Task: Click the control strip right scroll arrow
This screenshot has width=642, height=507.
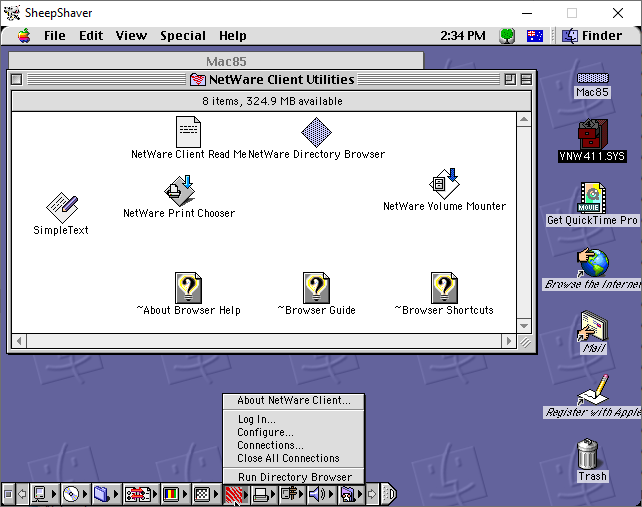Action: [372, 494]
